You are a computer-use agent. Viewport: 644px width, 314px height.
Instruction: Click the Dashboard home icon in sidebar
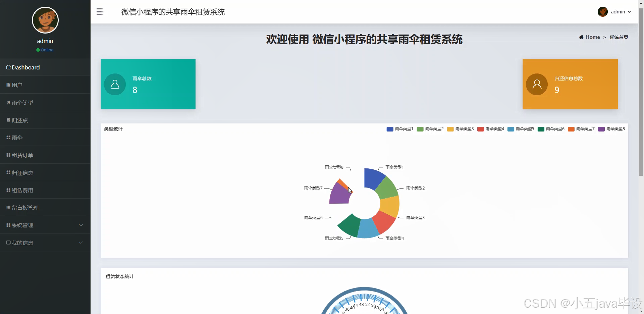(8, 67)
